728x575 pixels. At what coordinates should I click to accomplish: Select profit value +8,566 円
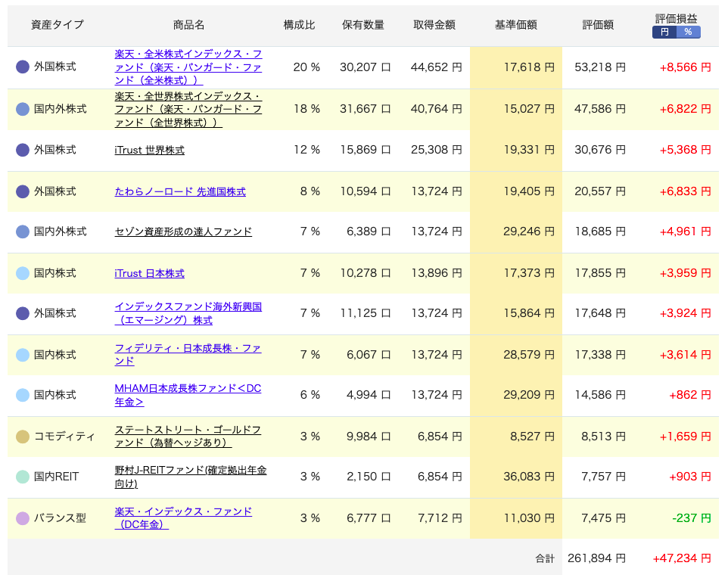pyautogui.click(x=686, y=67)
